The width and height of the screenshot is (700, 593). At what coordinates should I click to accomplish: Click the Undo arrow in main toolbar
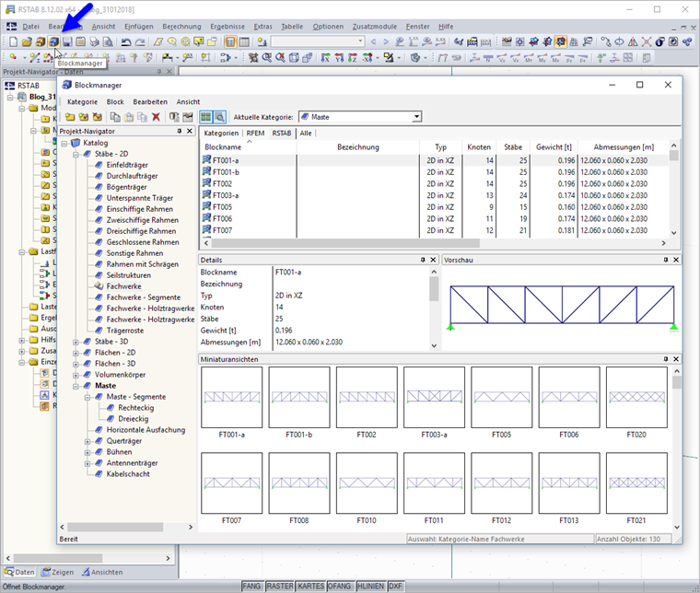[x=126, y=41]
